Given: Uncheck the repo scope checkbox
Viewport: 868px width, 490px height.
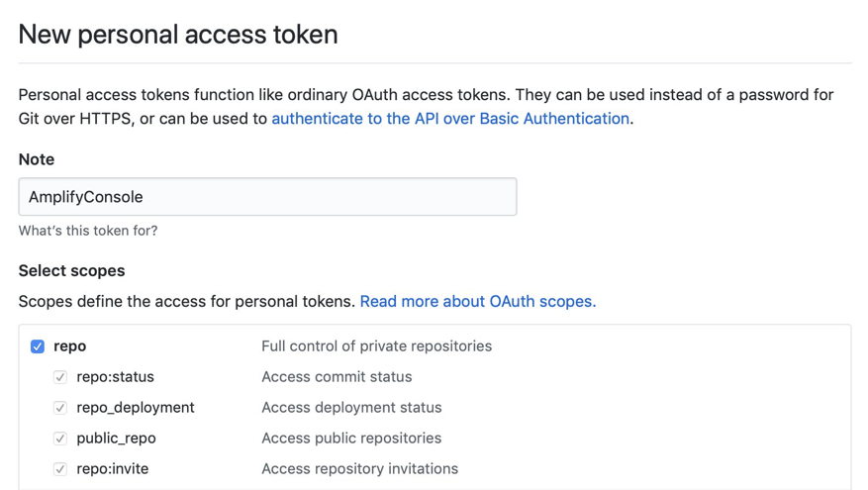Looking at the screenshot, I should point(38,346).
